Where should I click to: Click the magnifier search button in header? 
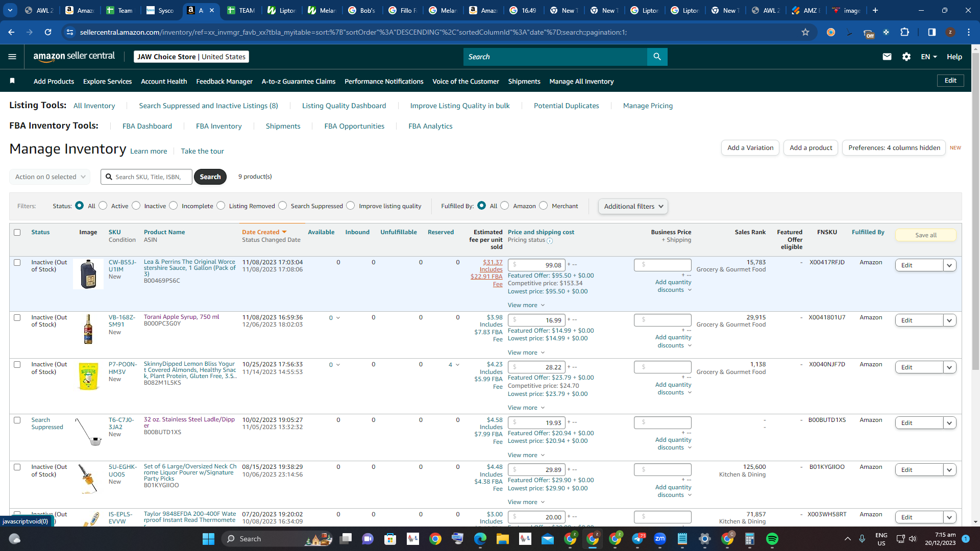(x=657, y=57)
